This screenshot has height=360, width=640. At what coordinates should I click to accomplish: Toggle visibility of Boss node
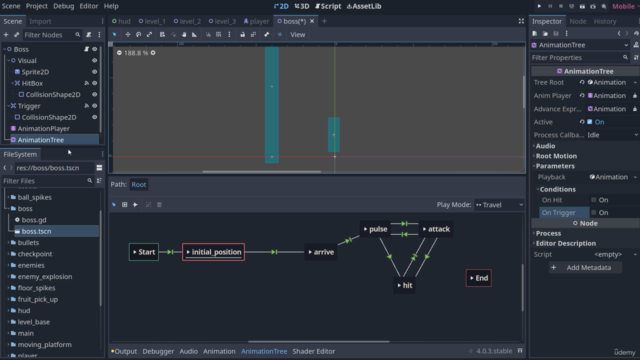(95, 49)
